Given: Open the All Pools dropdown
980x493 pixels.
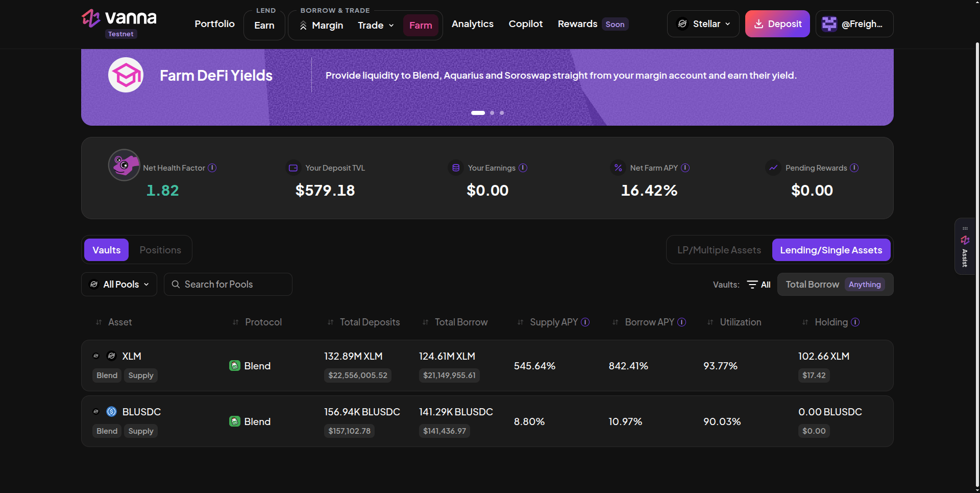Looking at the screenshot, I should tap(119, 285).
